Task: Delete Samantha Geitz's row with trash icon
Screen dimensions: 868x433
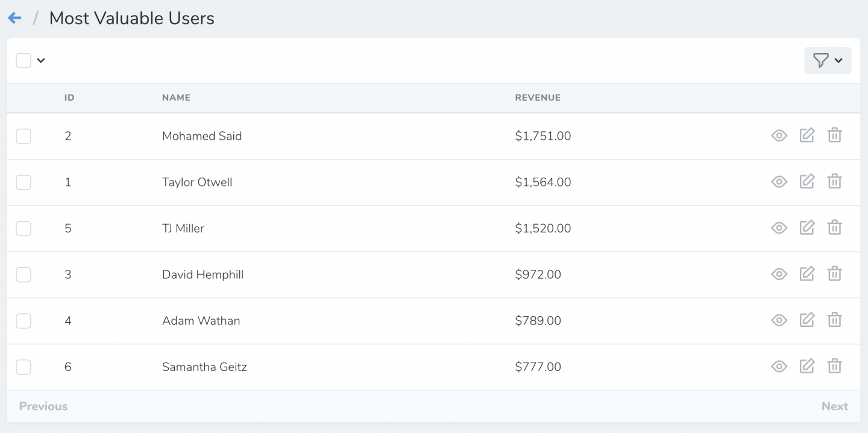Action: click(x=834, y=366)
